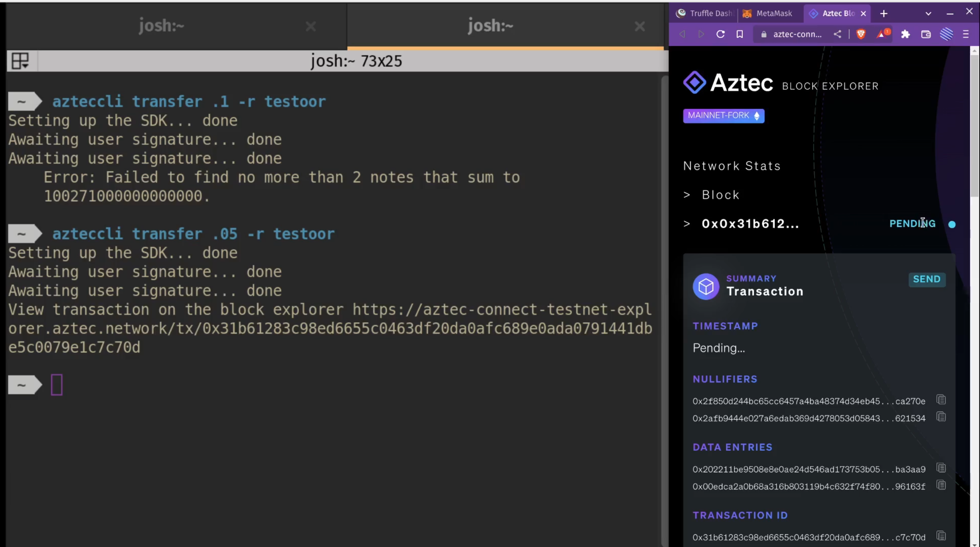Switch to the MetaMask browser tab
980x547 pixels.
point(768,14)
